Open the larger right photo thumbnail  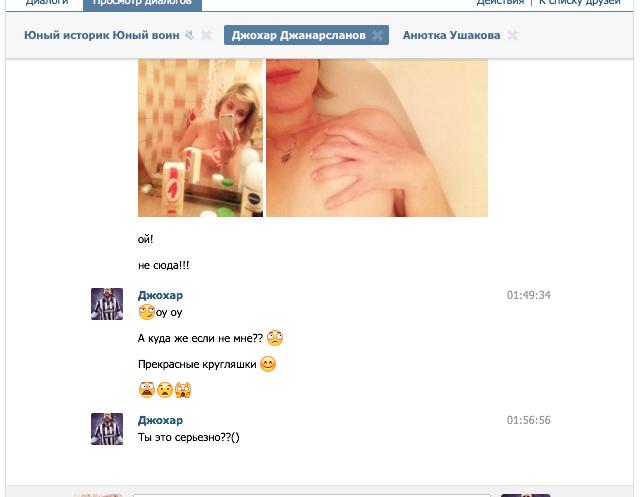coord(377,138)
